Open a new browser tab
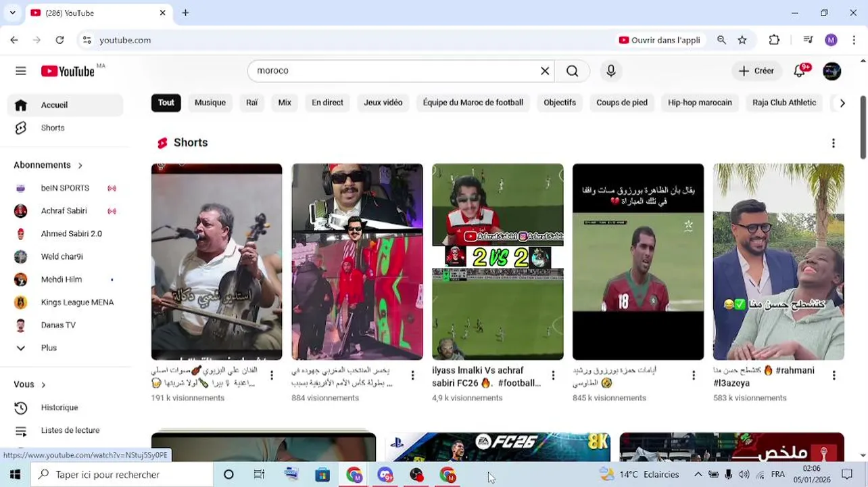 tap(185, 13)
